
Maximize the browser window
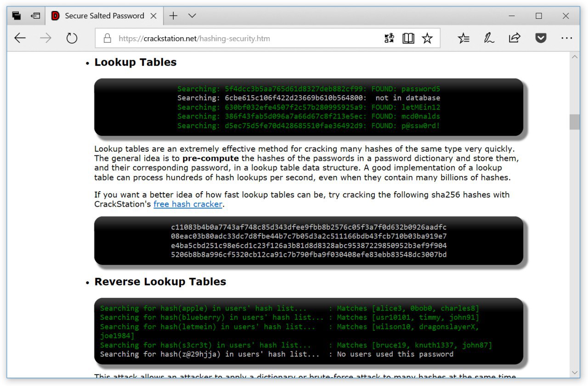pos(539,16)
